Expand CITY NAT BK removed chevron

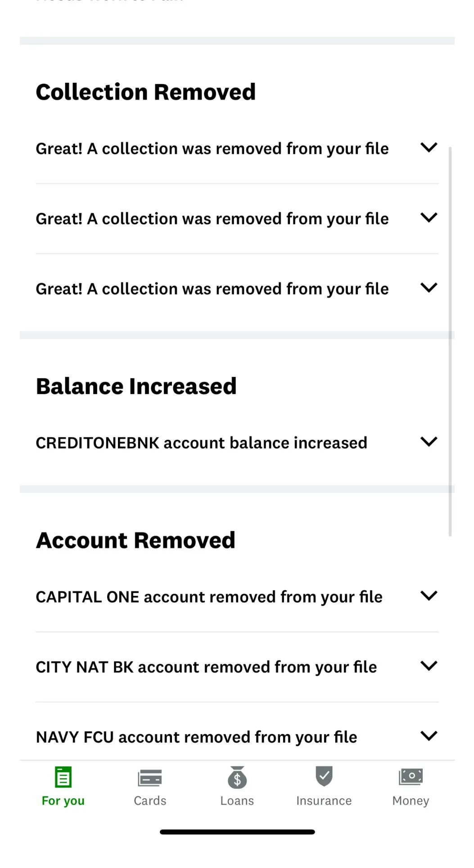coord(429,666)
